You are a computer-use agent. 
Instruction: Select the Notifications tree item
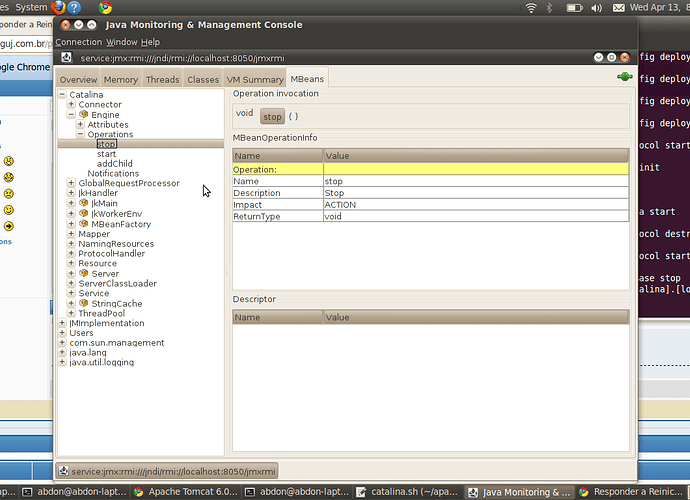113,173
